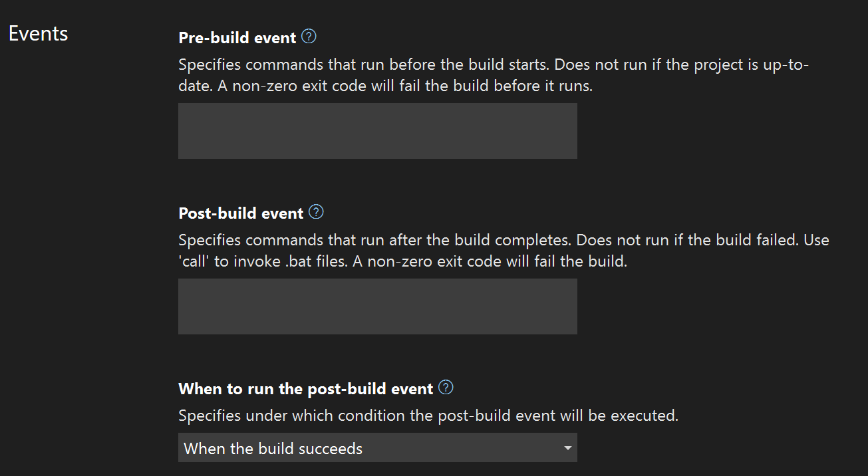
Task: Click inside the Post-build event command box
Action: click(377, 306)
